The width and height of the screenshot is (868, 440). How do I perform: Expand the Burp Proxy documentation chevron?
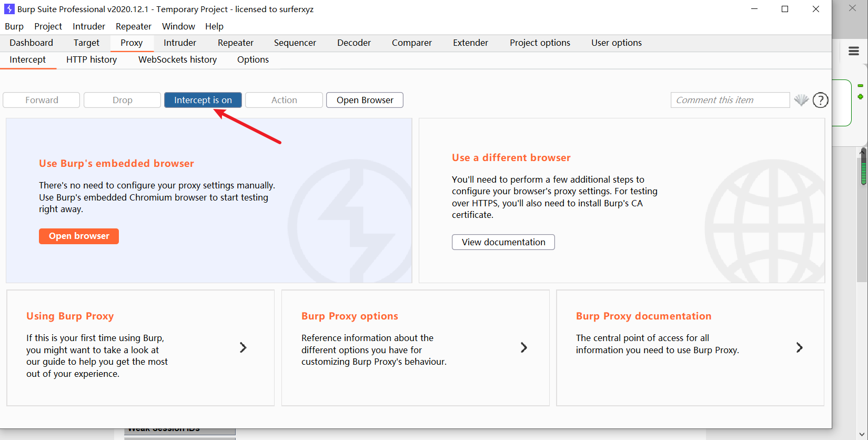[799, 347]
